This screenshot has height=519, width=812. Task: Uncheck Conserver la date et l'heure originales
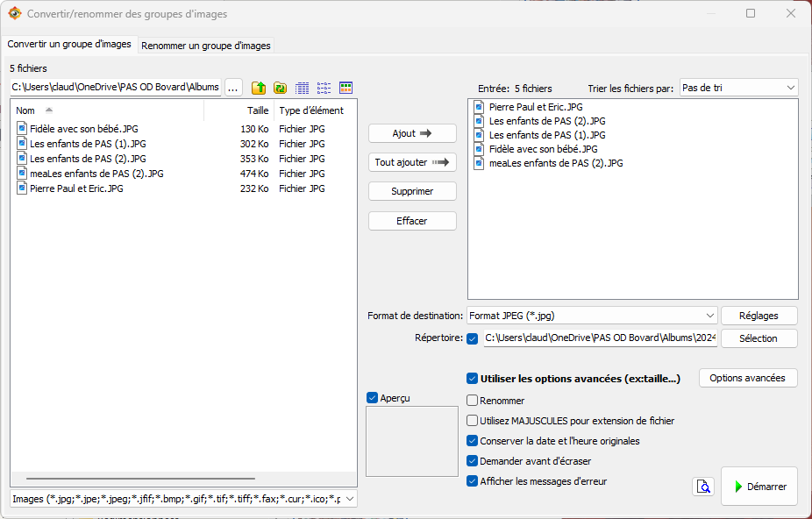(x=474, y=441)
